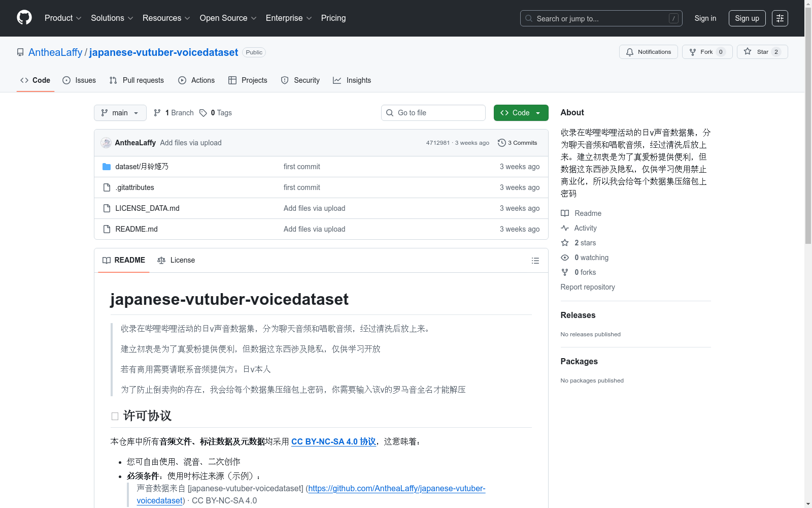View the 0 Tags list
Image resolution: width=812 pixels, height=508 pixels.
(216, 113)
